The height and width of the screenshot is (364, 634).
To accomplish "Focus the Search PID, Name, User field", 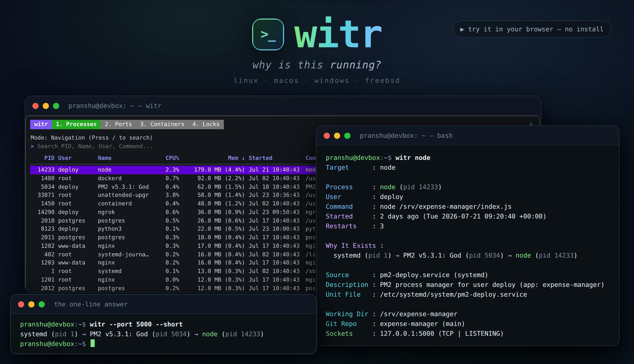I will 95,146.
